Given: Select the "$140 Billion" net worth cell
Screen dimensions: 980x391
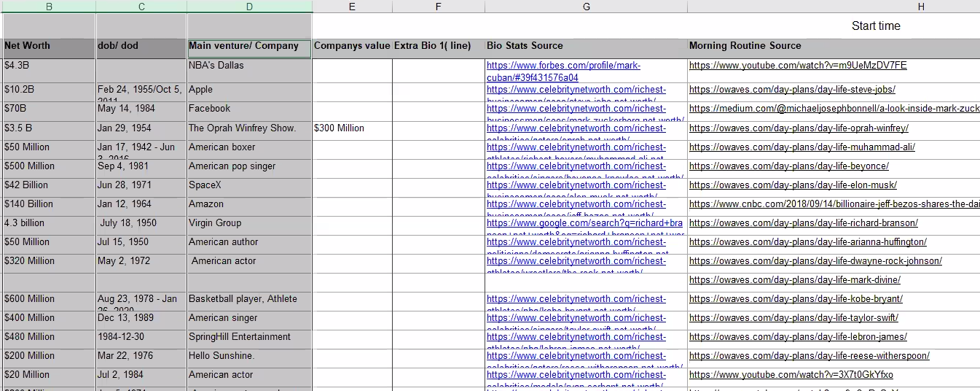Looking at the screenshot, I should 28,204.
